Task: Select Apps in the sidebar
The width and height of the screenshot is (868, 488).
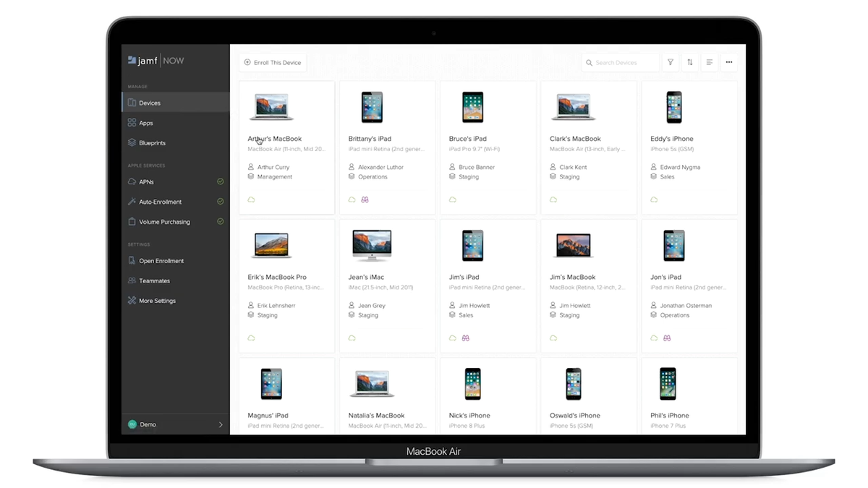Action: (148, 122)
